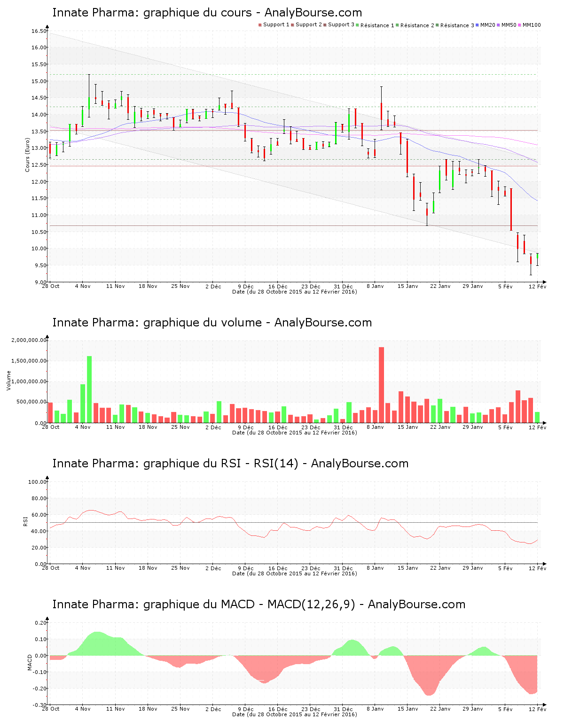The image size is (564, 728).
Task: Click the '8 Janv' date under the volume chart
Action: 375,427
